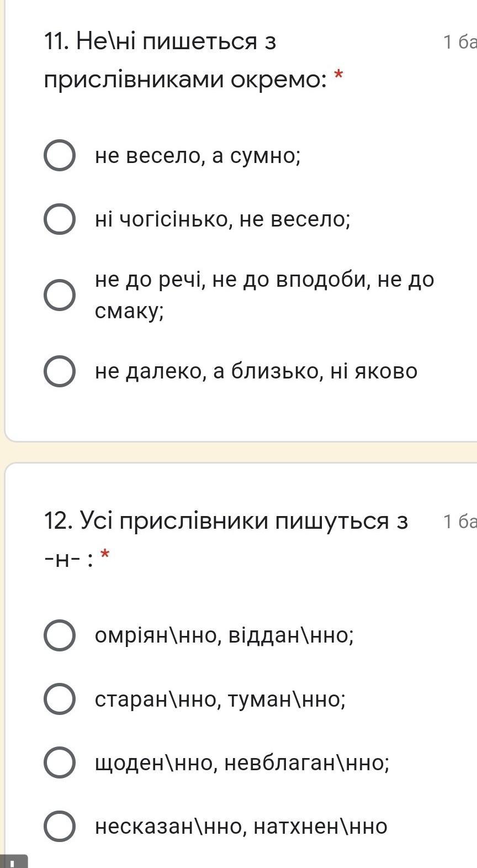The image size is (477, 868).
Task: Click answer text 'омріян\нно, віддан\нно;'
Action: [x=224, y=635]
